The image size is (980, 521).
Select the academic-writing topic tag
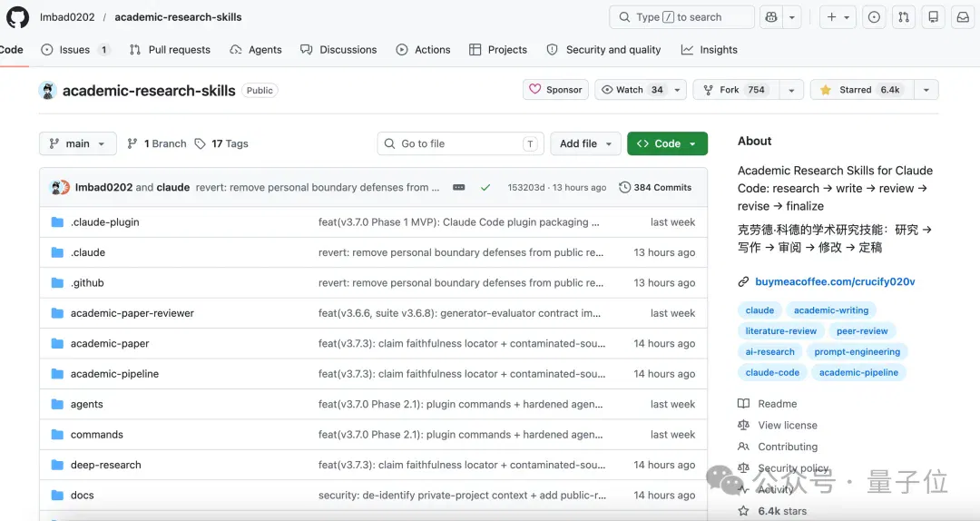[831, 310]
